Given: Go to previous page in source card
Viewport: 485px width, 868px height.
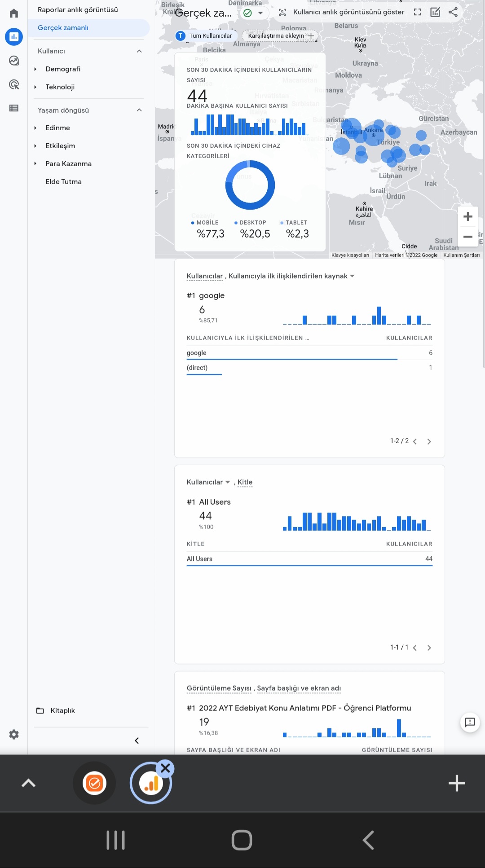Looking at the screenshot, I should [x=415, y=441].
